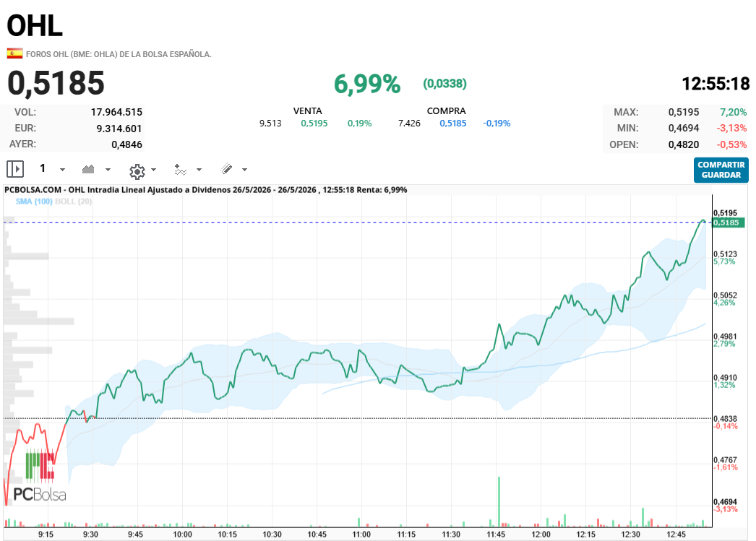Open the chart settings gear icon
The height and width of the screenshot is (541, 756).
tap(137, 171)
